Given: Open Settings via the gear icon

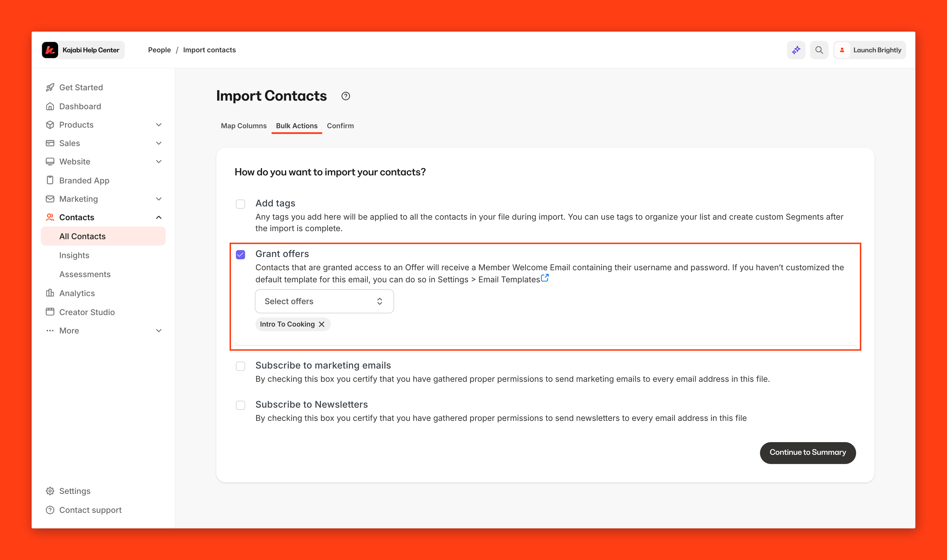Looking at the screenshot, I should pos(50,491).
